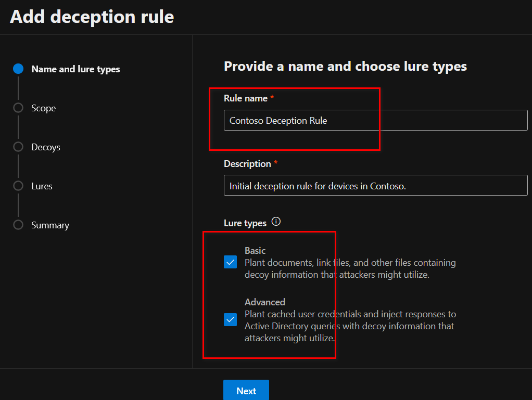Screen dimensions: 532x400
Task: Go to the Scope wizard step
Action: click(43, 108)
